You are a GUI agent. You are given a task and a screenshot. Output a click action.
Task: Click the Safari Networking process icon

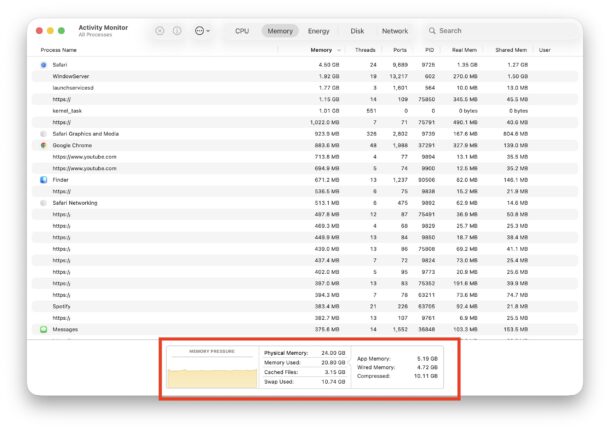point(43,203)
